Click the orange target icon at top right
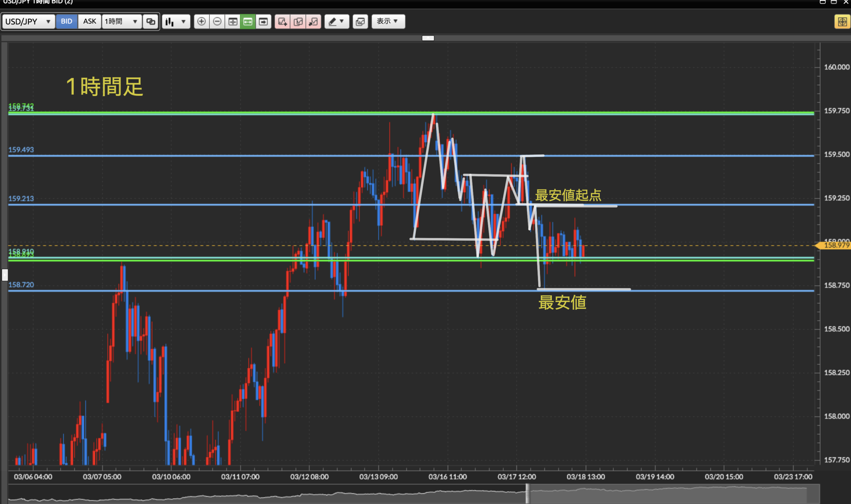 pos(842,22)
